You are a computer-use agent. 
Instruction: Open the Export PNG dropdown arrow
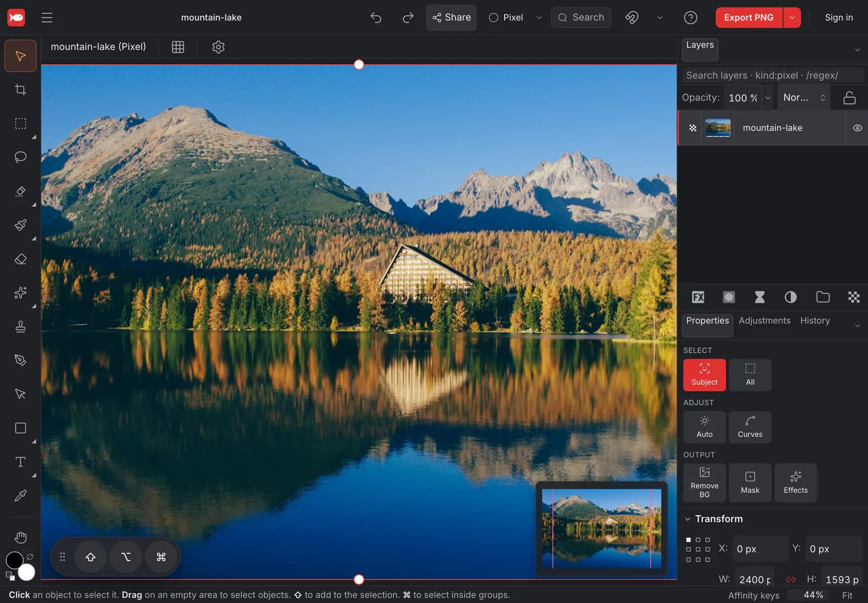pyautogui.click(x=792, y=18)
